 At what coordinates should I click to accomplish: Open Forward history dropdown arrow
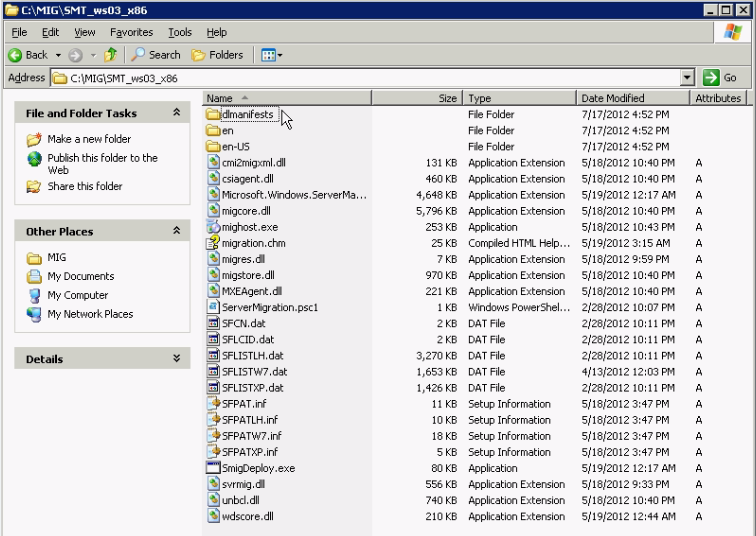point(94,55)
